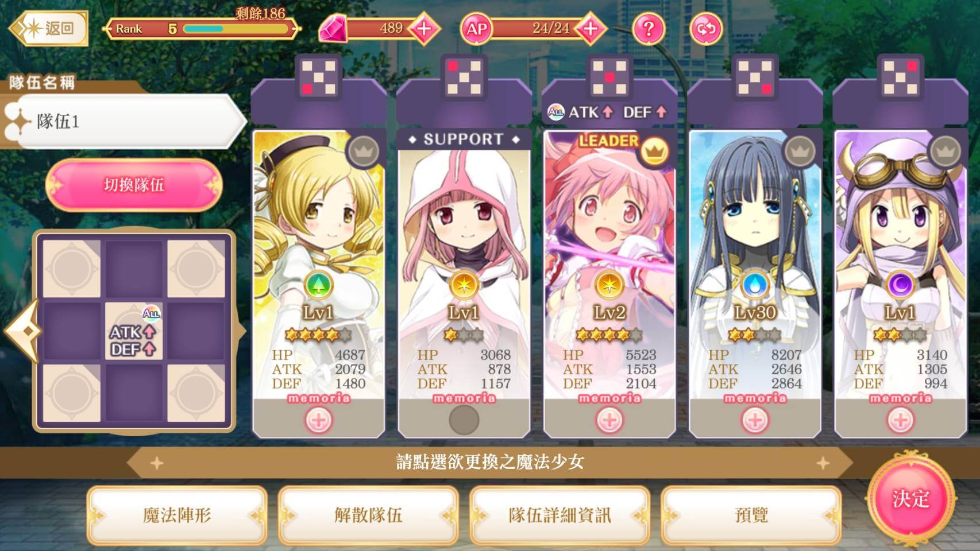
Task: Click the 切換隊伍 switch team button
Action: coord(134,185)
